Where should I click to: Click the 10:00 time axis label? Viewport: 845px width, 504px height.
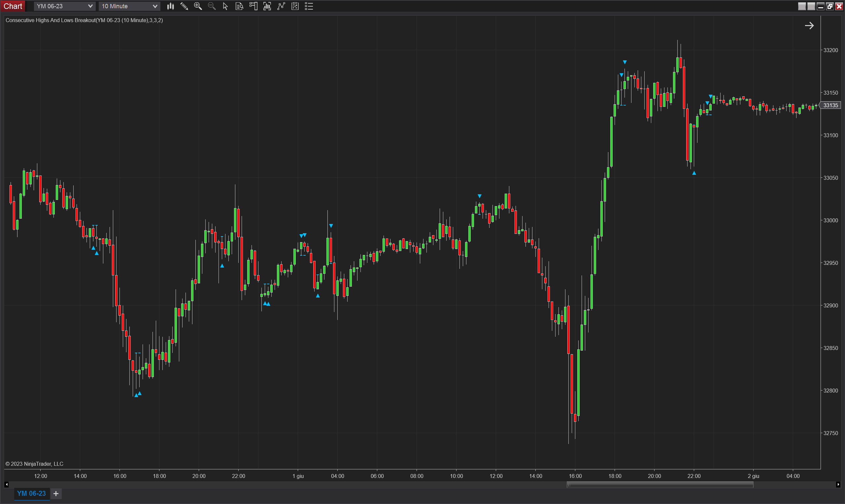tap(456, 476)
